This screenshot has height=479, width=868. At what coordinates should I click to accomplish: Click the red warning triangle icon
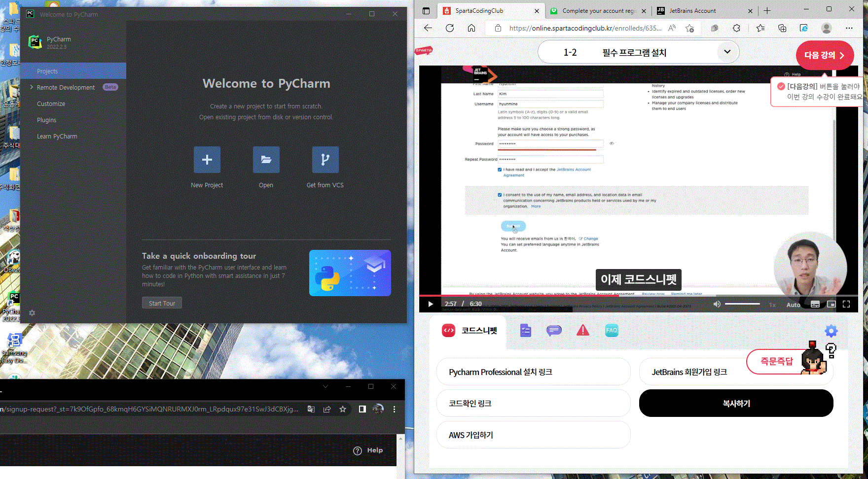coord(583,331)
